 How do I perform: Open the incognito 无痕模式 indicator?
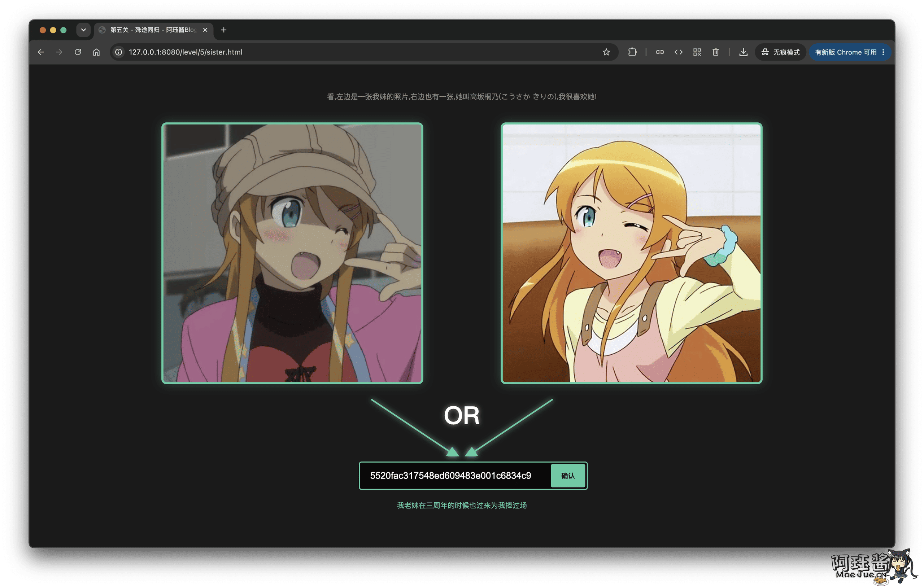pyautogui.click(x=781, y=52)
